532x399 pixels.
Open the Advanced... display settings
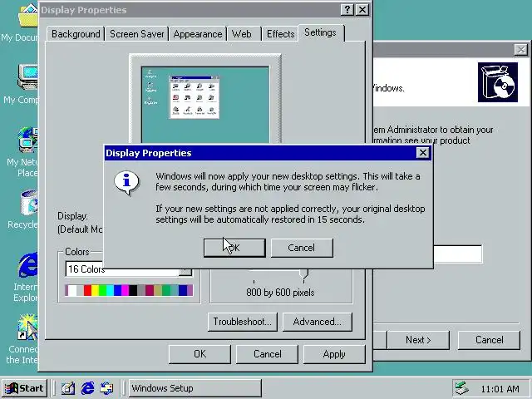tap(318, 322)
